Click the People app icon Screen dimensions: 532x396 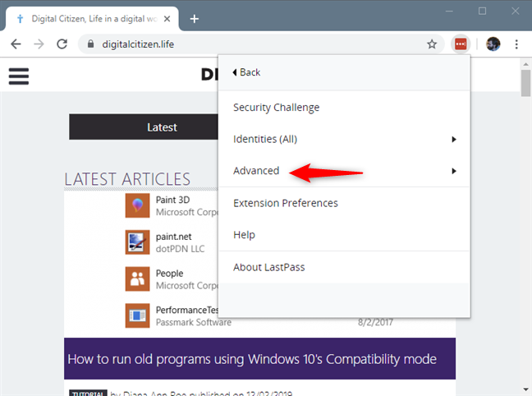137,279
